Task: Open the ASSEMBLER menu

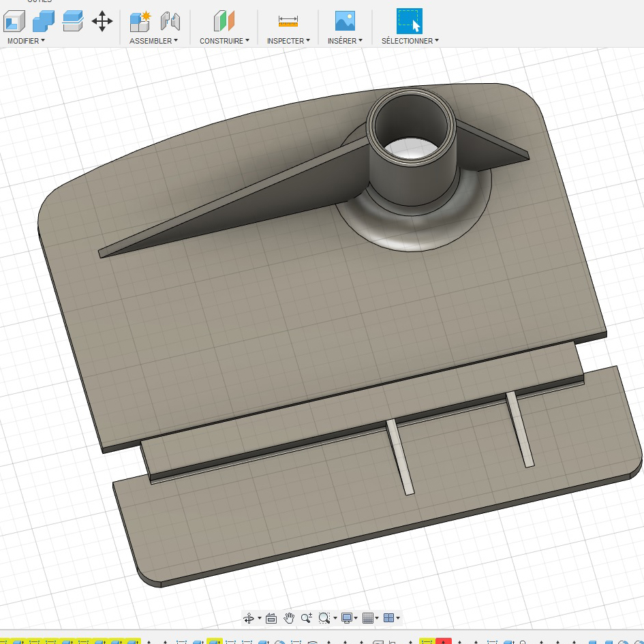Action: (x=151, y=41)
